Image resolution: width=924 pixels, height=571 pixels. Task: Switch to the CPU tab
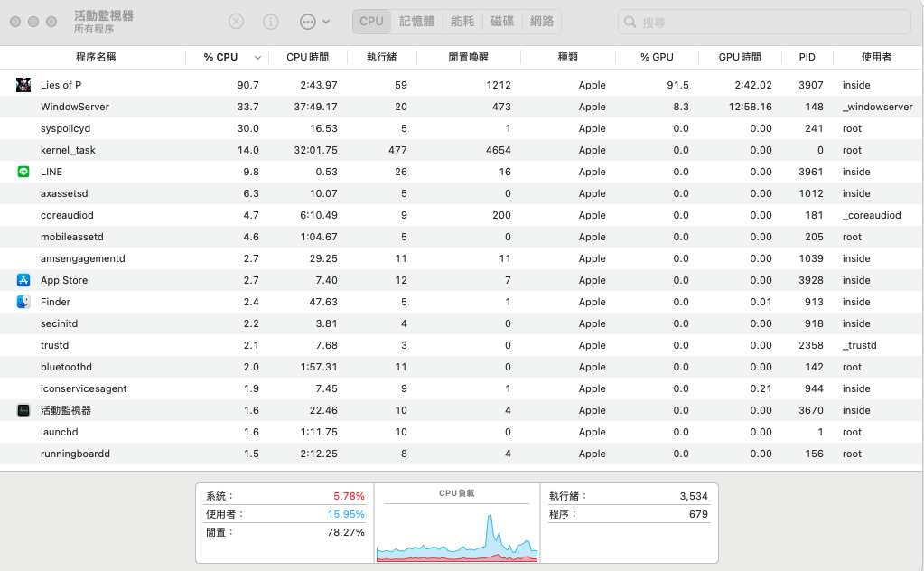coord(371,21)
